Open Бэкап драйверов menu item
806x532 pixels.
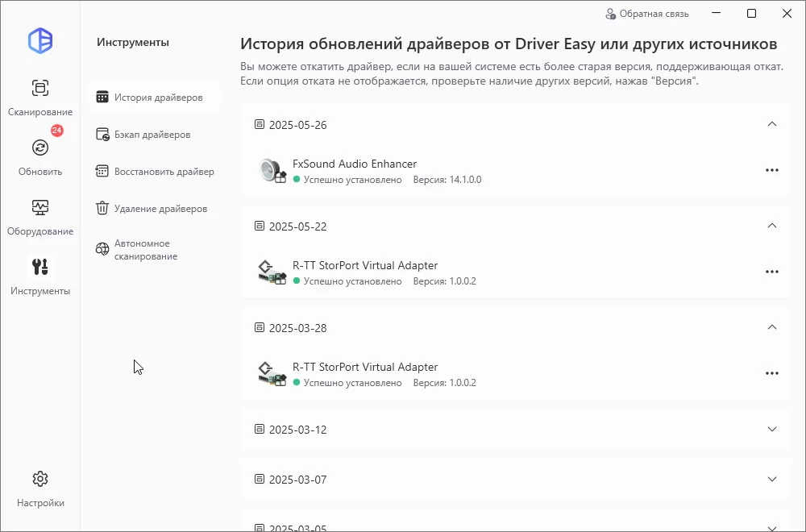tap(154, 134)
